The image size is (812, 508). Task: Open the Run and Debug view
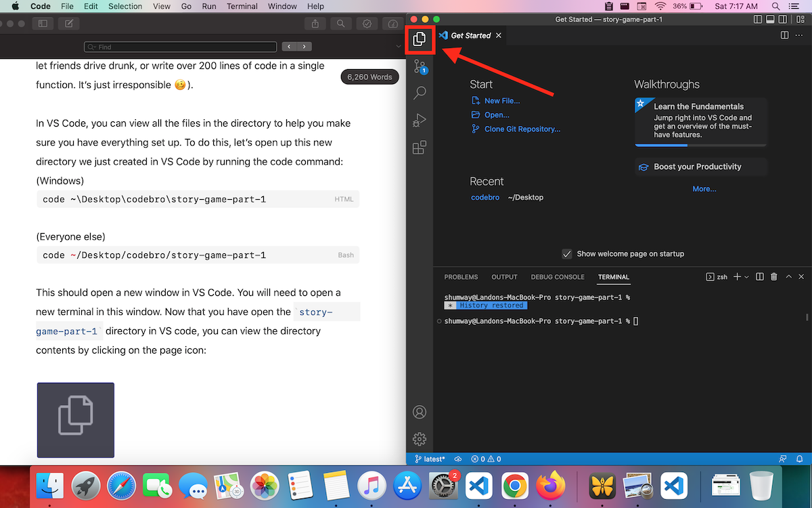pos(420,121)
